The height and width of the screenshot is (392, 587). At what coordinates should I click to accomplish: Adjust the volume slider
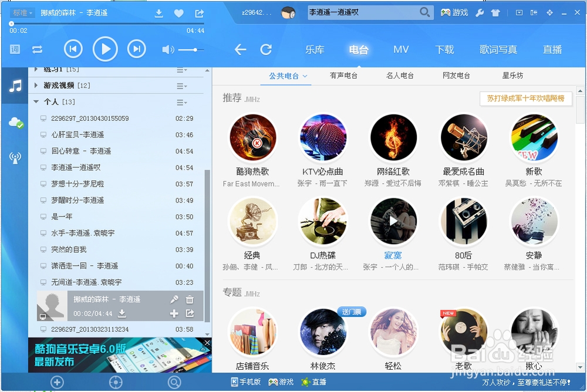point(191,49)
